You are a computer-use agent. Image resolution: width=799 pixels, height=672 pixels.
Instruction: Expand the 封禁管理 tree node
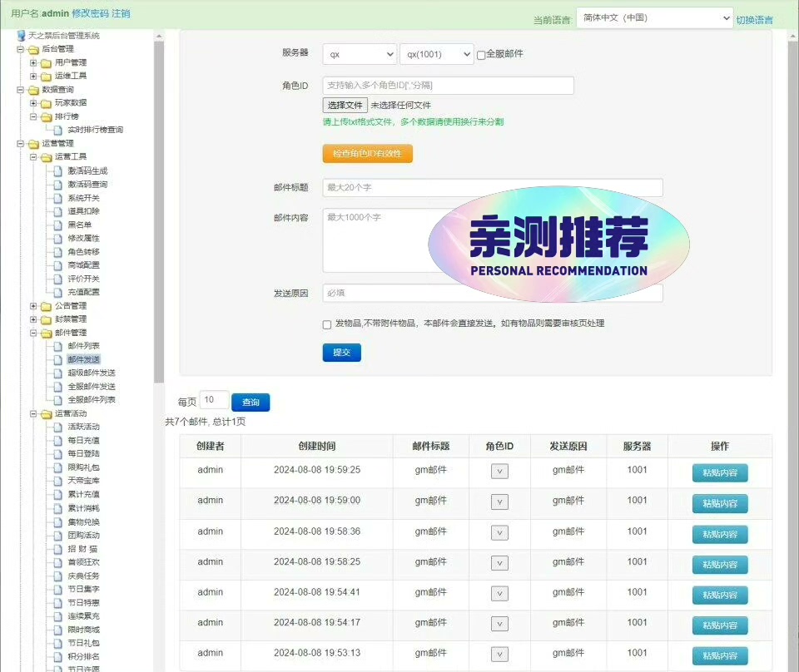(x=33, y=319)
